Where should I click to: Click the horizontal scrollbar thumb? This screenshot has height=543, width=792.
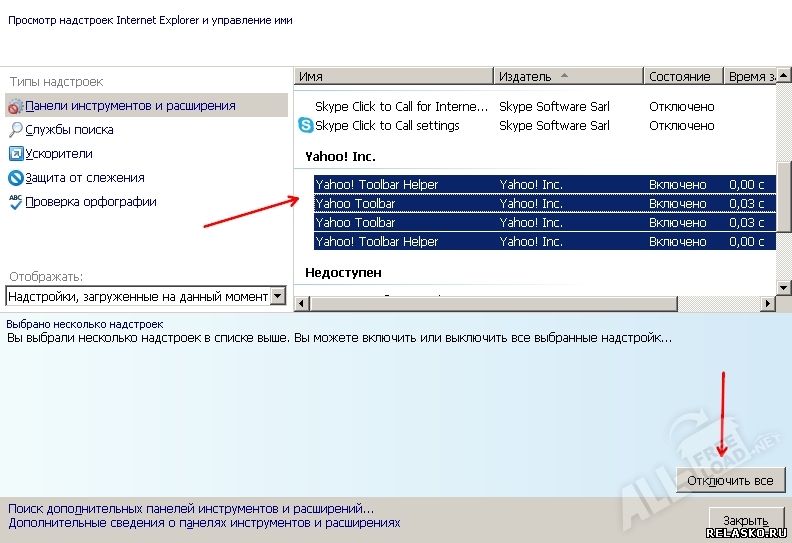(493, 304)
